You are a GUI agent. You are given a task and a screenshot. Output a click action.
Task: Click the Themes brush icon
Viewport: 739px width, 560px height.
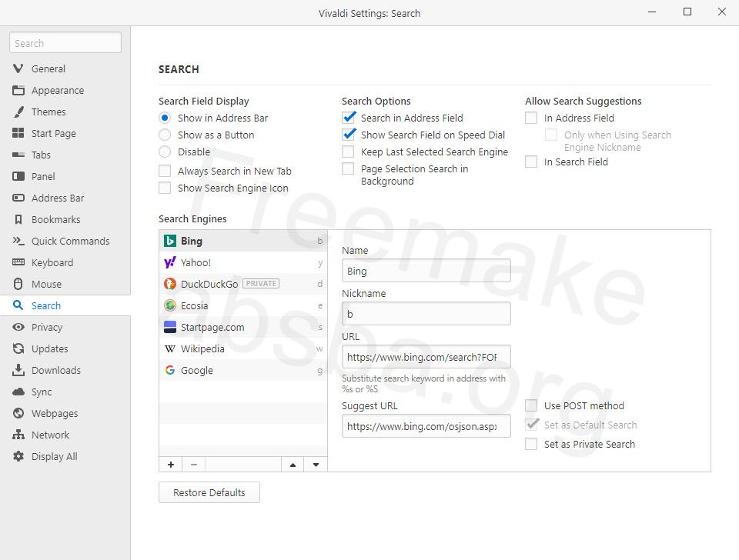point(18,112)
